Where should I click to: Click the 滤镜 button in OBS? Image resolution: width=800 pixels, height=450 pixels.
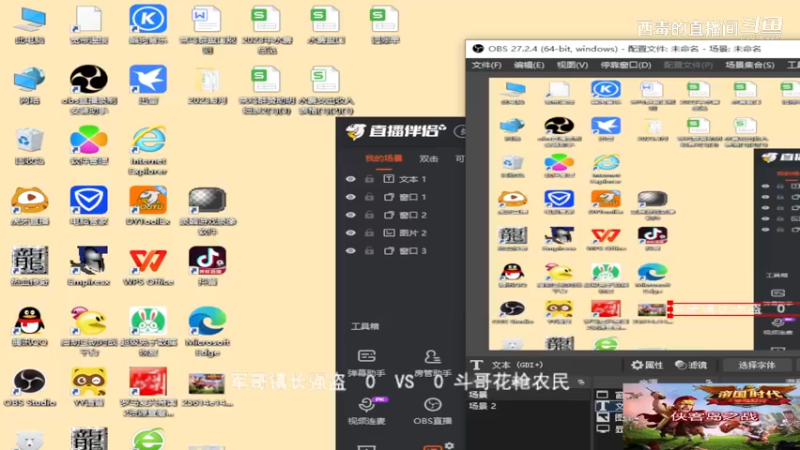[691, 365]
